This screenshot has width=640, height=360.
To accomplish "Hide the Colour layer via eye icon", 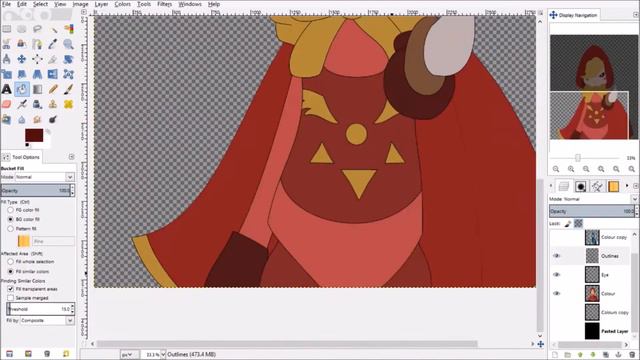I will [556, 293].
